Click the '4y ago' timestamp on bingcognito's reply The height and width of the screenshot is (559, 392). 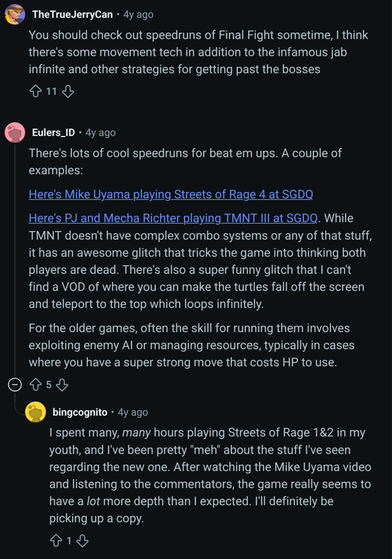point(133,412)
